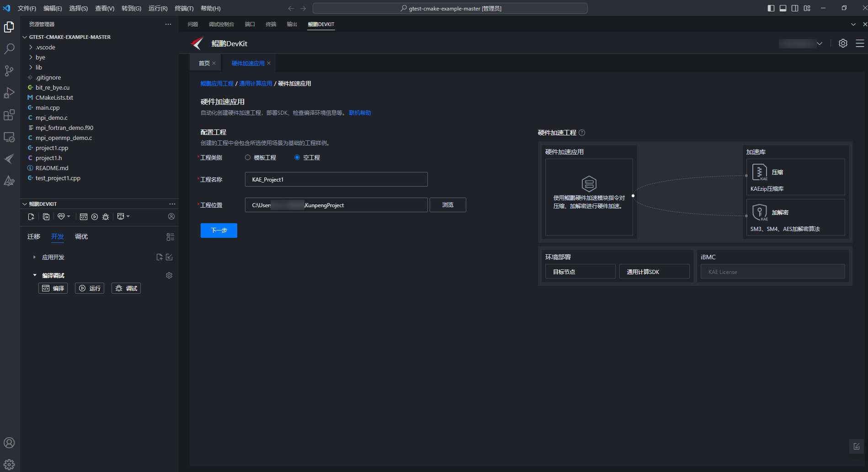Open the Remote Explorer view
Screen dimensions: 868x472
tap(9, 137)
